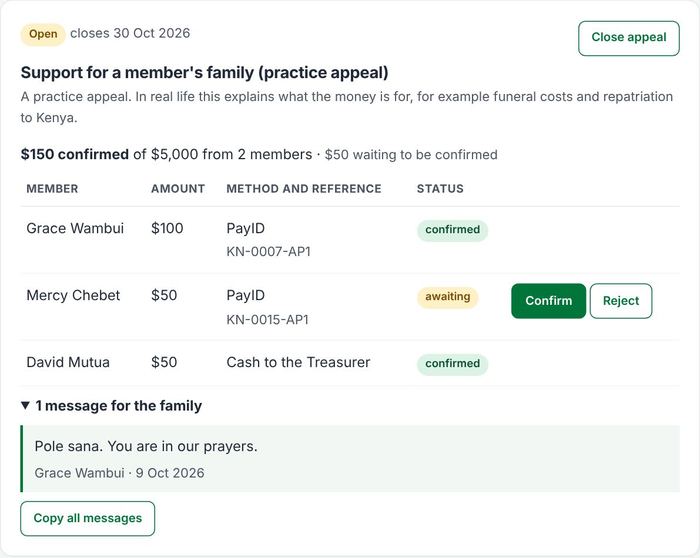
Task: Click the Close appeal button
Action: tap(629, 38)
